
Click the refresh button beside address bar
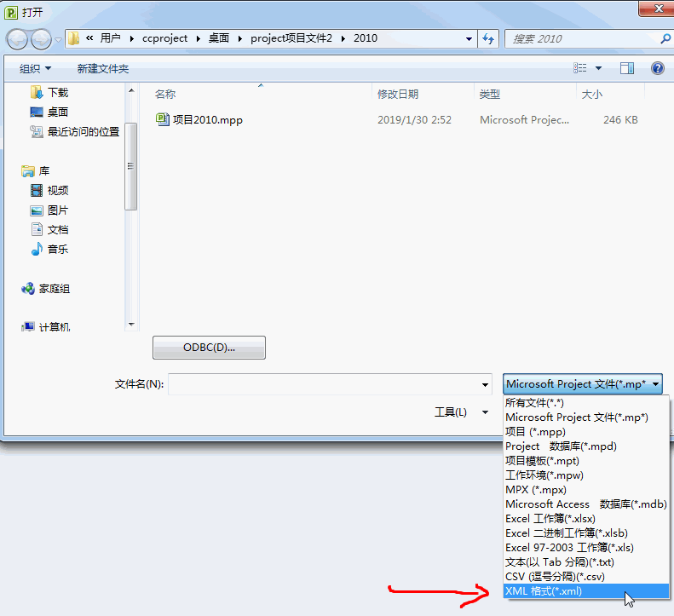[488, 39]
